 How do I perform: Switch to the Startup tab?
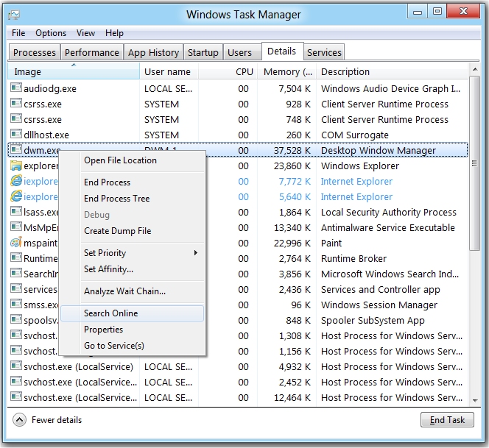203,52
